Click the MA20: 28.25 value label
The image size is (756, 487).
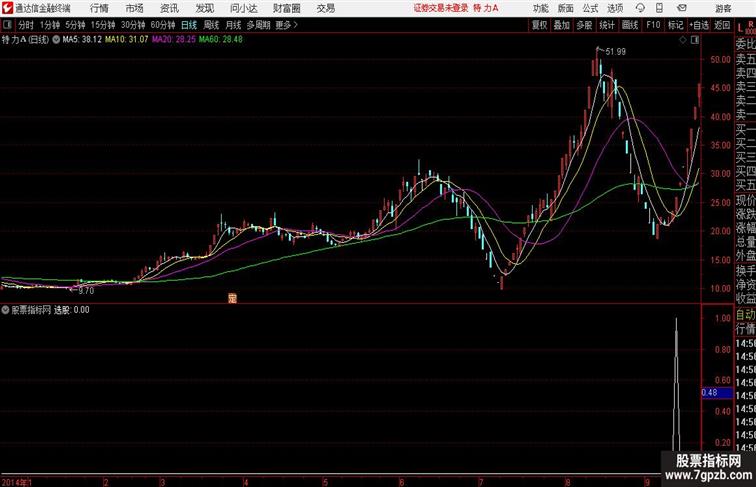click(x=174, y=40)
